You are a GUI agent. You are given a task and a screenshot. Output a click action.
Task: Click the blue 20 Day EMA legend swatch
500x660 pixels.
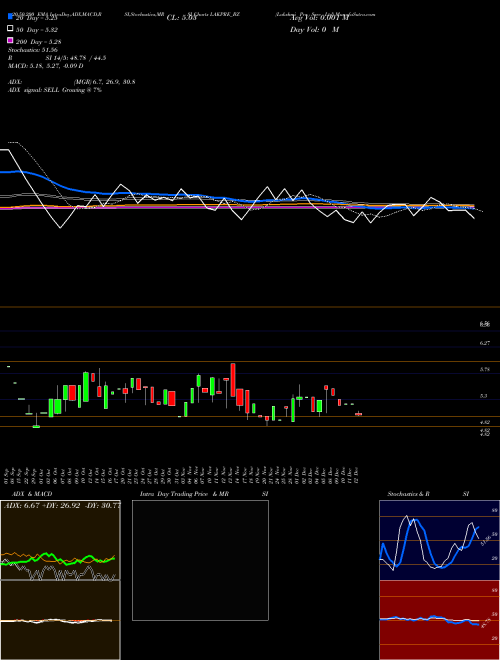click(10, 16)
